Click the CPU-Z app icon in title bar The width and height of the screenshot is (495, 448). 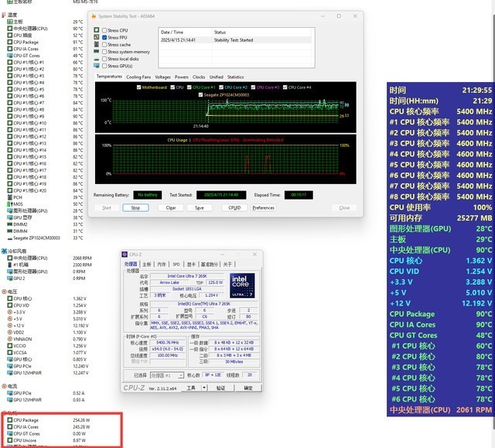[125, 254]
